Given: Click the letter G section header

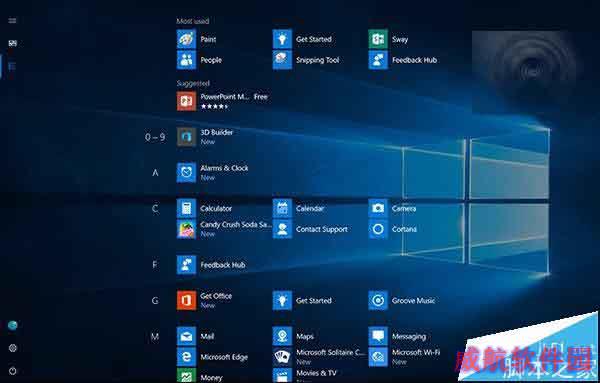Looking at the screenshot, I should pyautogui.click(x=155, y=301).
